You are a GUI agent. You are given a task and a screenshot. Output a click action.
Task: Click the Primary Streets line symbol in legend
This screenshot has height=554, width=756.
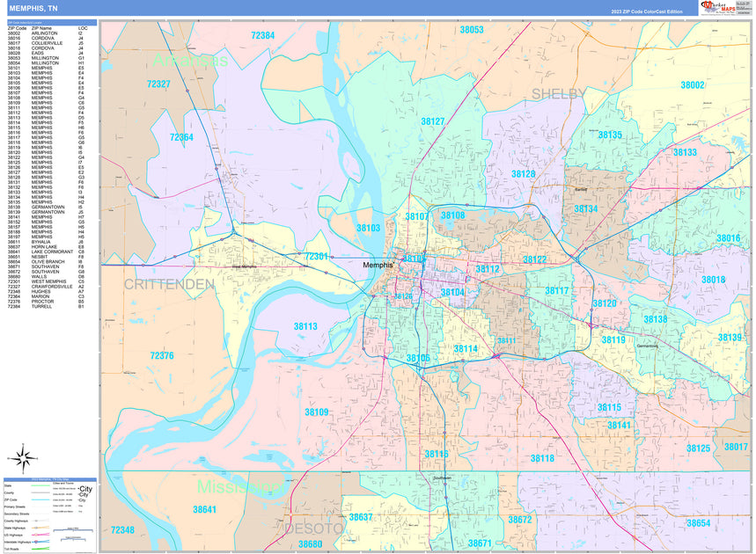pos(39,507)
